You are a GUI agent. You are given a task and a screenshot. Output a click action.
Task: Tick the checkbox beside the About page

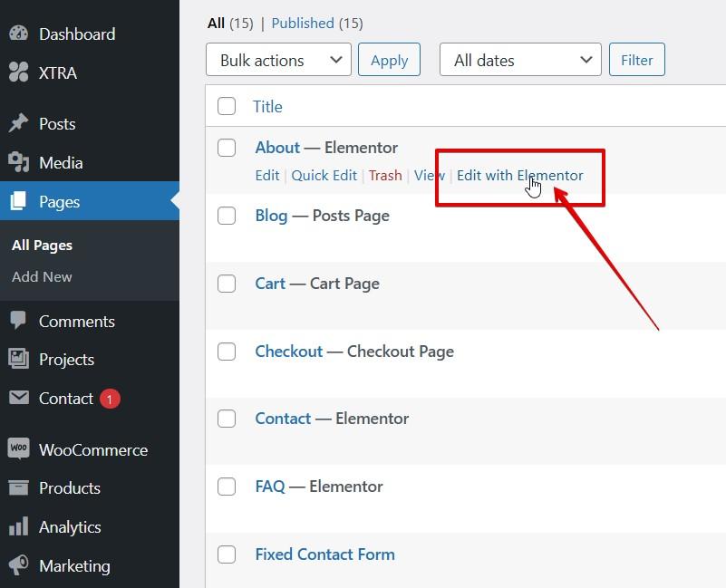point(227,148)
